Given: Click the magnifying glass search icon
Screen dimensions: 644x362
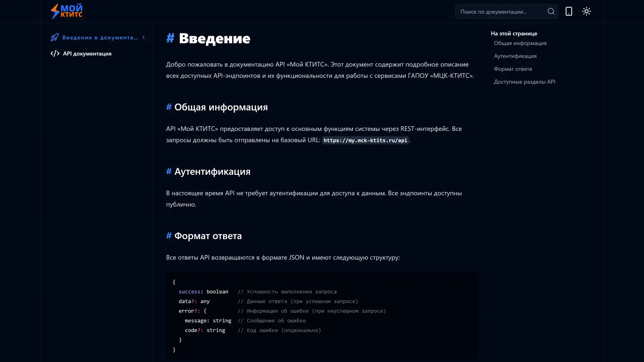Looking at the screenshot, I should (551, 12).
